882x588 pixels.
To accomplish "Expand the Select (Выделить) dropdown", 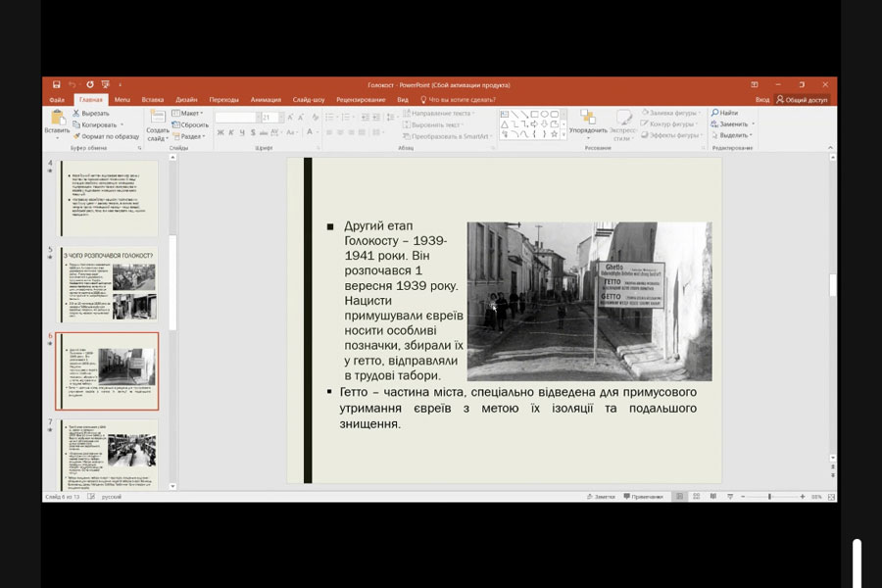I will [x=735, y=135].
